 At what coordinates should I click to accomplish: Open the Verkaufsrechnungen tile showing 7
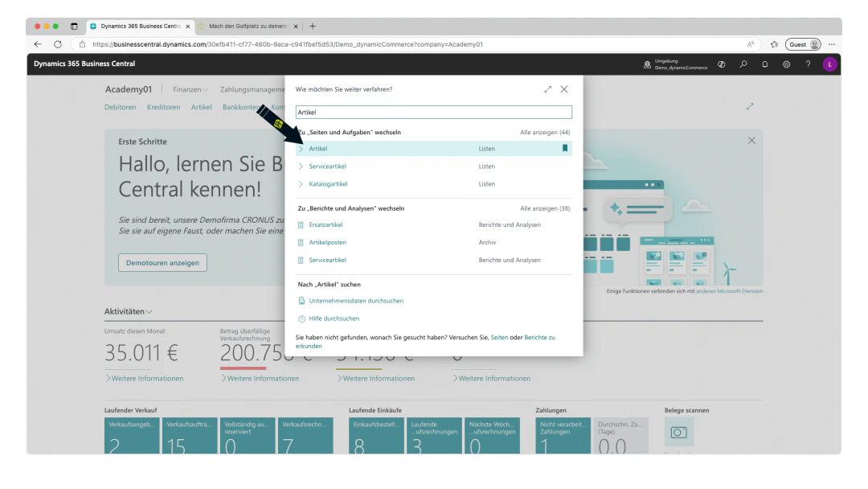pos(305,436)
